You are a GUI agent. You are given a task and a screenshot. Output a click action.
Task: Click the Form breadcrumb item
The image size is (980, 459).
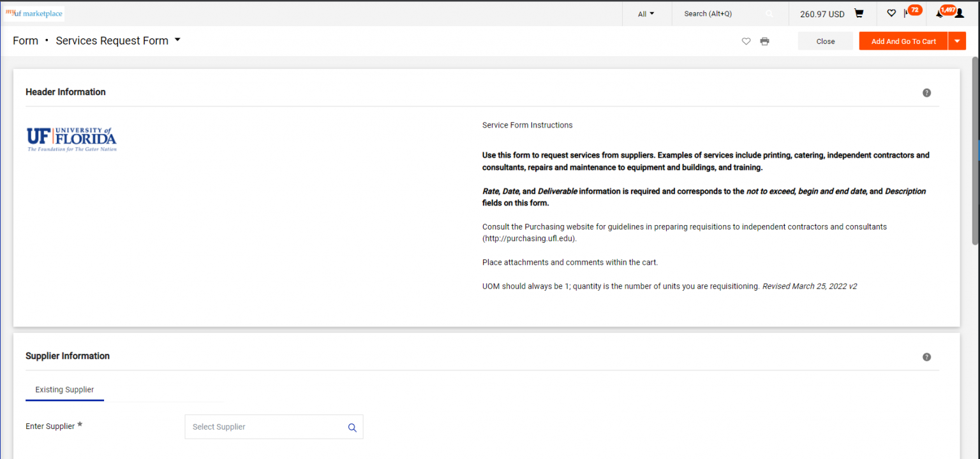26,40
